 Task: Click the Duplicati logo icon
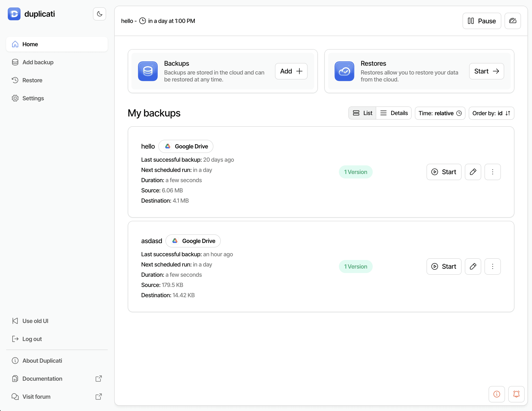(14, 14)
